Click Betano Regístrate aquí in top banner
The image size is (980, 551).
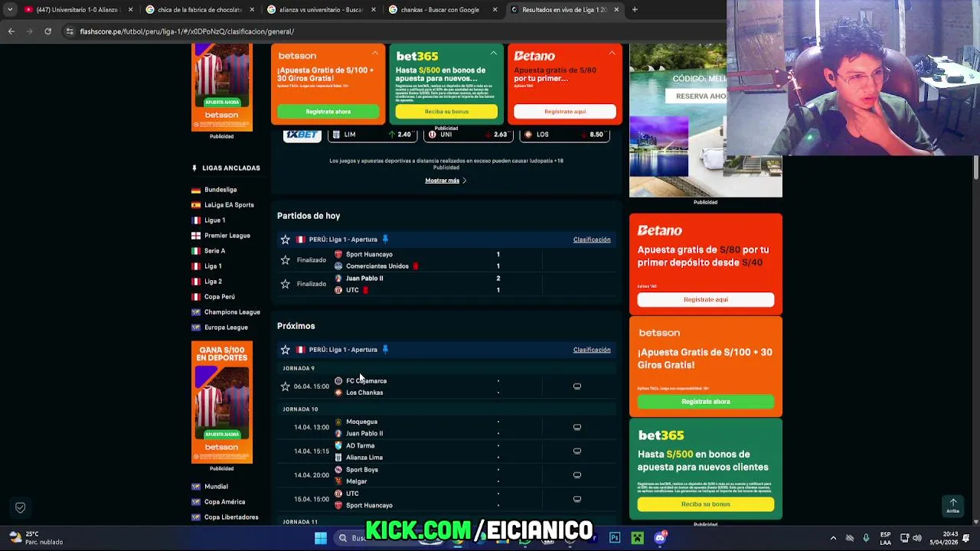tap(565, 112)
